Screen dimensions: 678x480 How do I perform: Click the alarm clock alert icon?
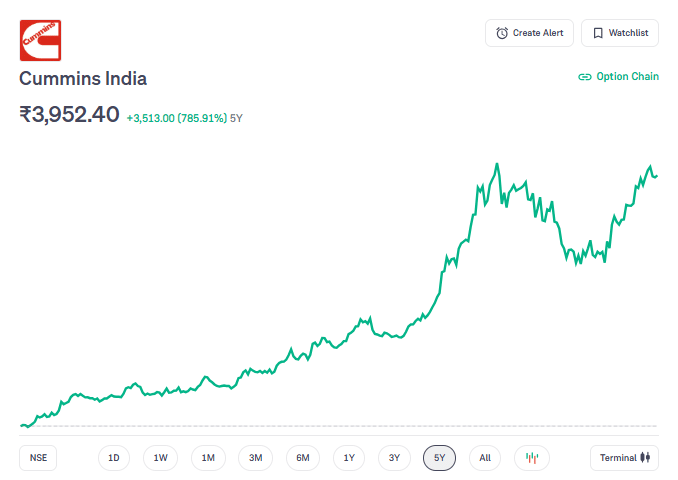502,33
